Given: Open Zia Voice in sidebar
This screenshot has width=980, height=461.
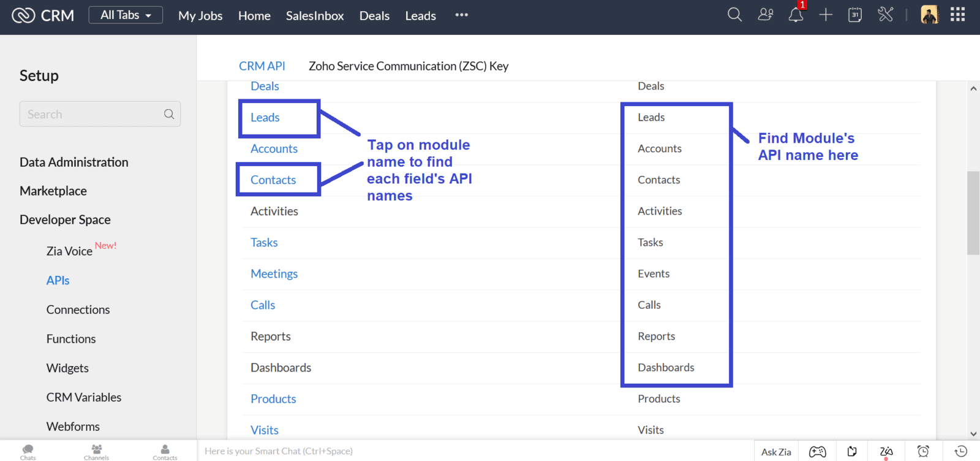Looking at the screenshot, I should [69, 251].
